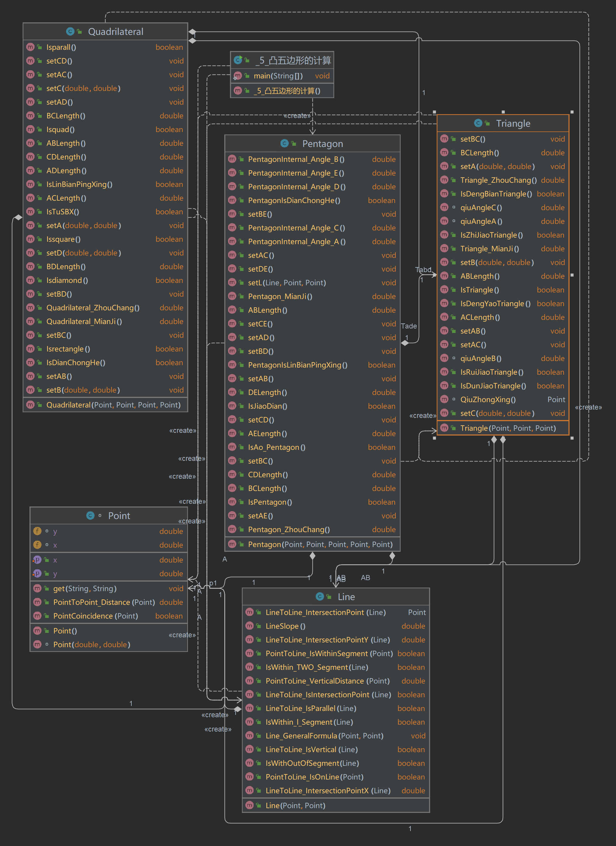Click method icon beside QiuZhongXing() in Triangle

(x=444, y=399)
